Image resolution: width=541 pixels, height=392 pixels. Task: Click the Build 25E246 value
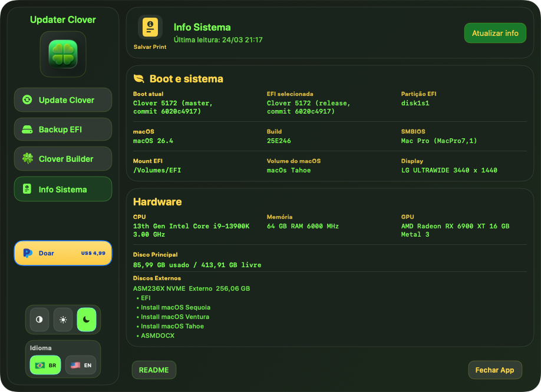tap(279, 141)
